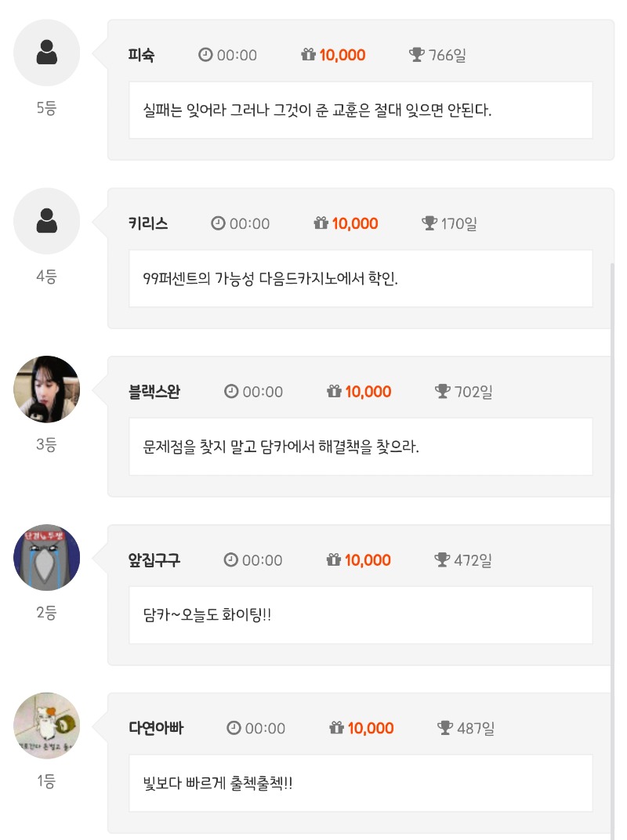Image resolution: width=627 pixels, height=840 pixels.
Task: Click 블랙스완's message about 해결책
Action: tap(281, 447)
